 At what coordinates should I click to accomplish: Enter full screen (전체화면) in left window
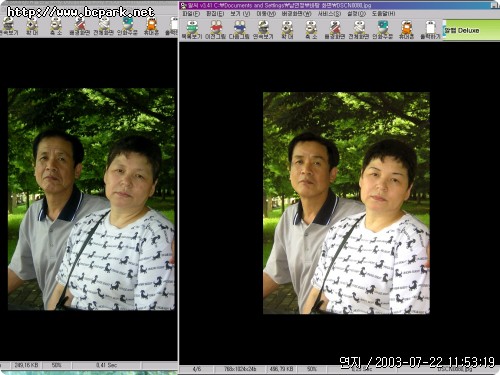104,26
